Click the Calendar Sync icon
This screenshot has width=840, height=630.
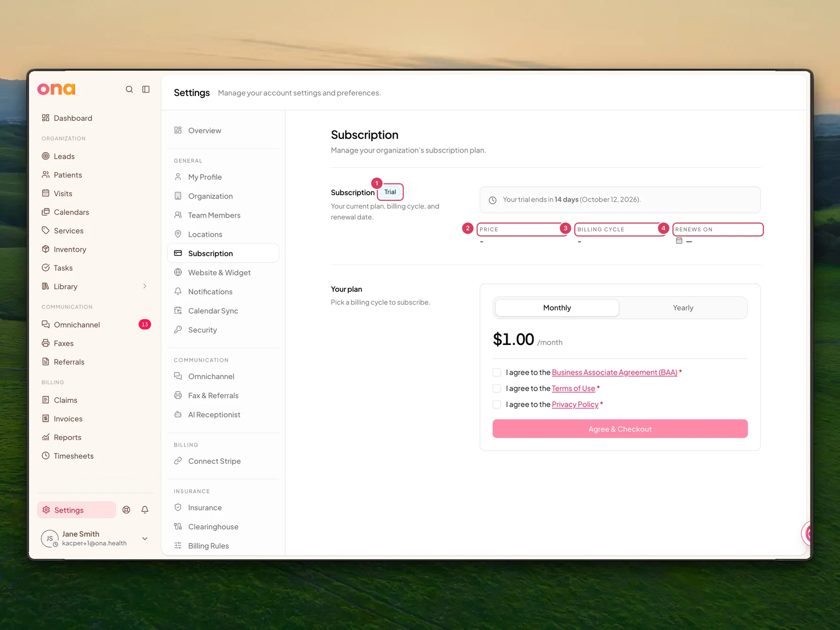[x=178, y=311]
